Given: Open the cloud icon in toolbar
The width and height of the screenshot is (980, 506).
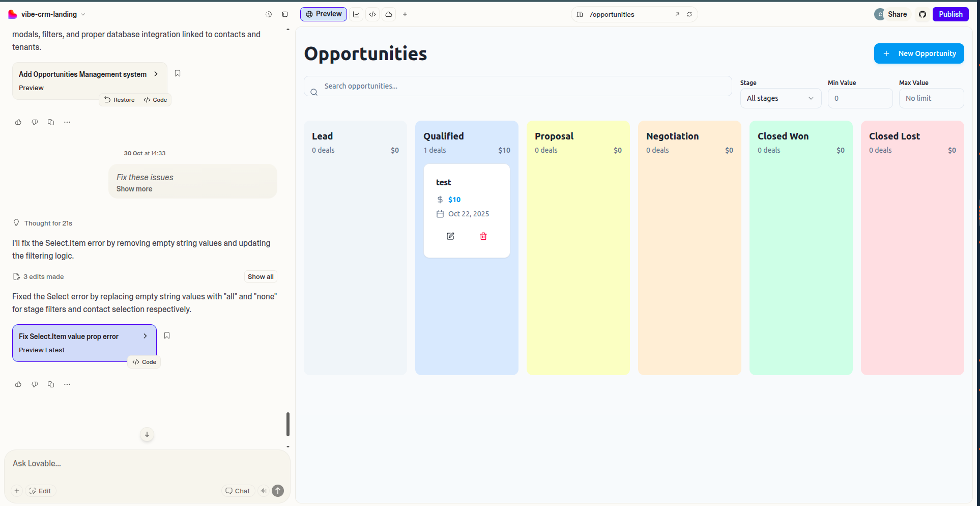Looking at the screenshot, I should [x=389, y=14].
